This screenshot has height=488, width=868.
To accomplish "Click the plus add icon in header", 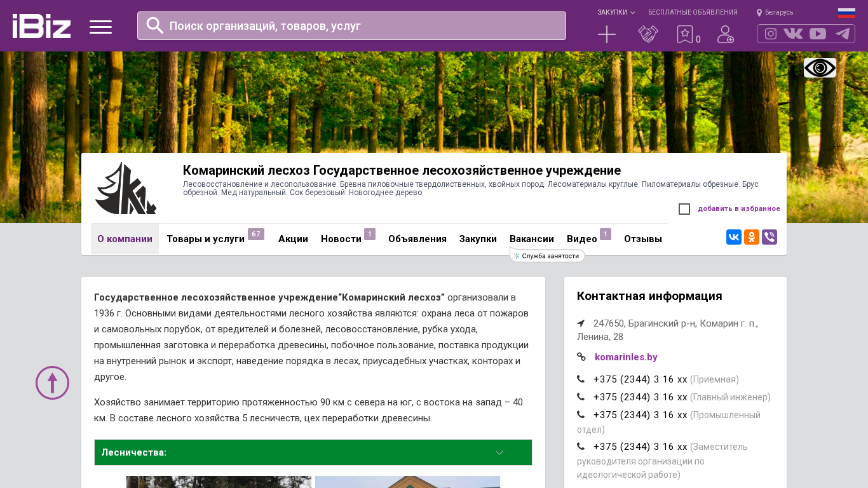I will pyautogui.click(x=607, y=34).
